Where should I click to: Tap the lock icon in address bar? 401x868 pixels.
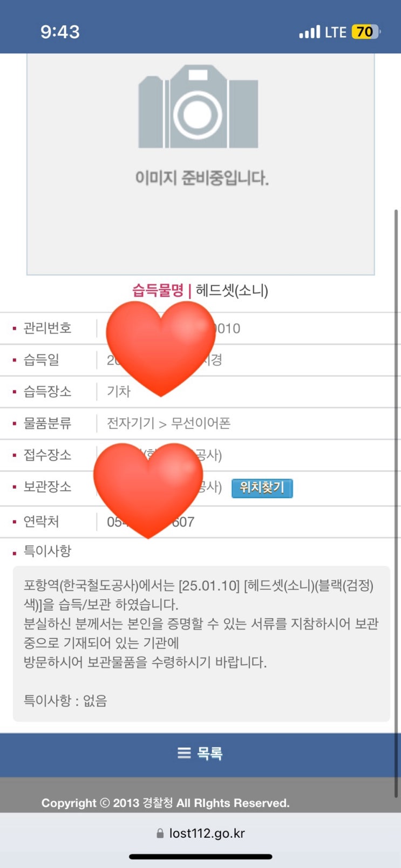click(x=160, y=833)
